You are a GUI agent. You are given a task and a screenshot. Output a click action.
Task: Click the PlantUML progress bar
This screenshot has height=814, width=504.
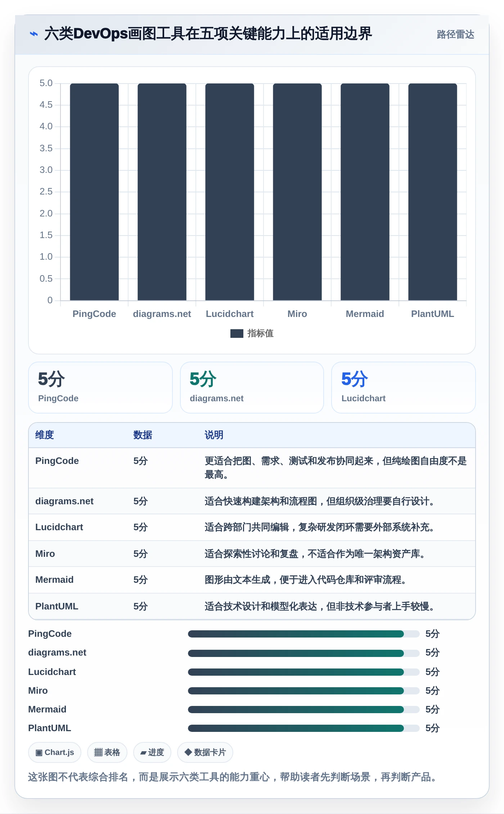pos(304,728)
